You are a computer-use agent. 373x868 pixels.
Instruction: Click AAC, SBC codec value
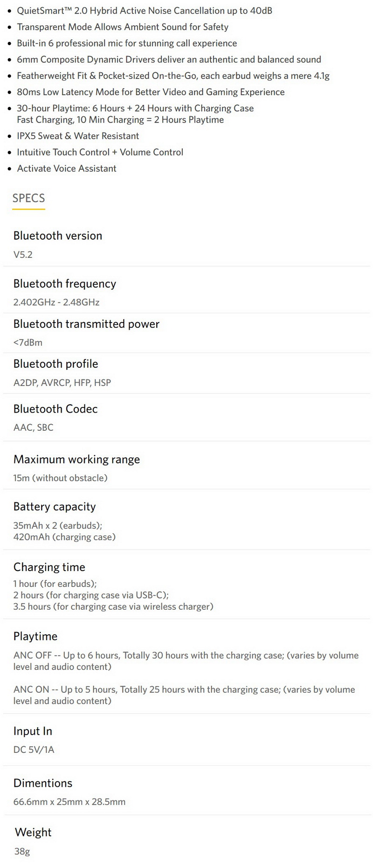(34, 427)
